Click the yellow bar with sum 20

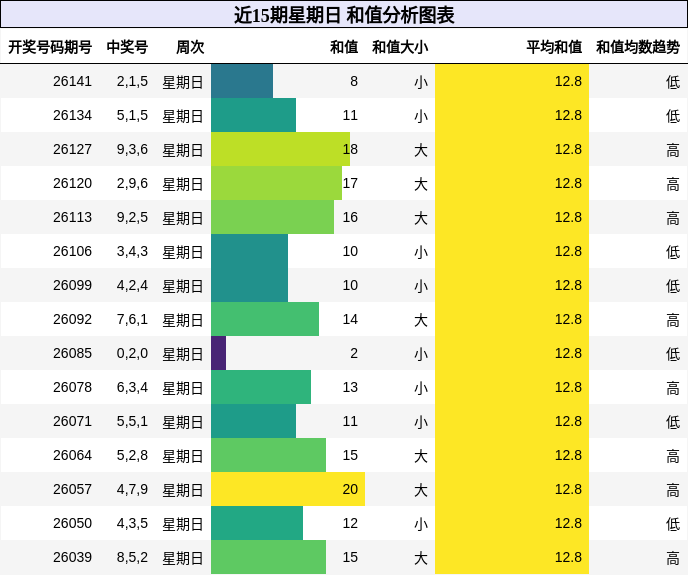point(288,489)
